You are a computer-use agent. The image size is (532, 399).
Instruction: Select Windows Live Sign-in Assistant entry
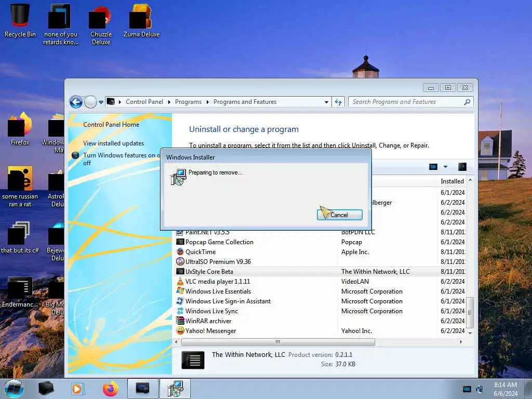point(320,301)
